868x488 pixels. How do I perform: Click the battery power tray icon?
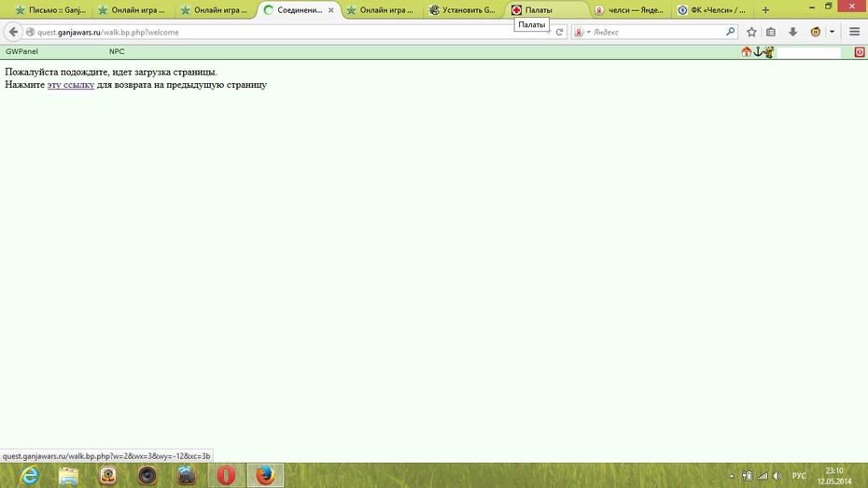(x=748, y=476)
